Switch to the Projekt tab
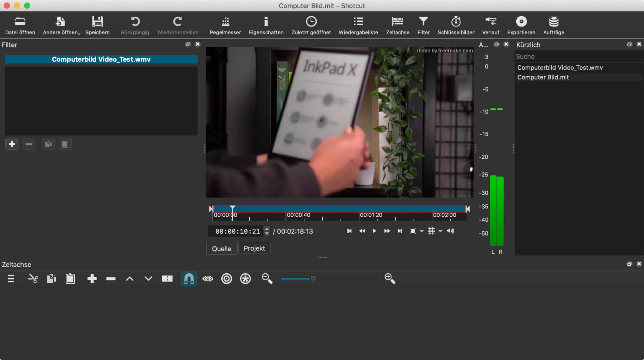 coord(254,248)
